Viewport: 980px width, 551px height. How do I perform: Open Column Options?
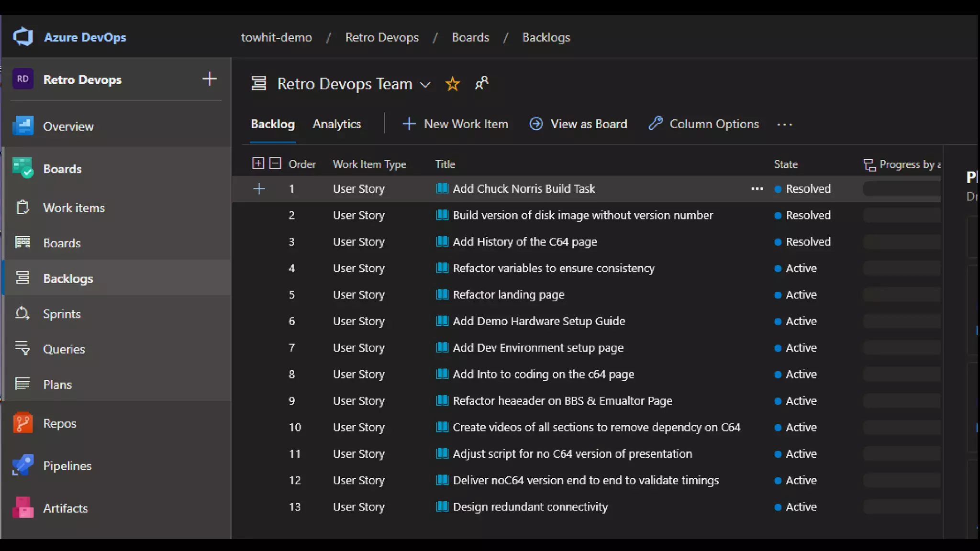704,124
